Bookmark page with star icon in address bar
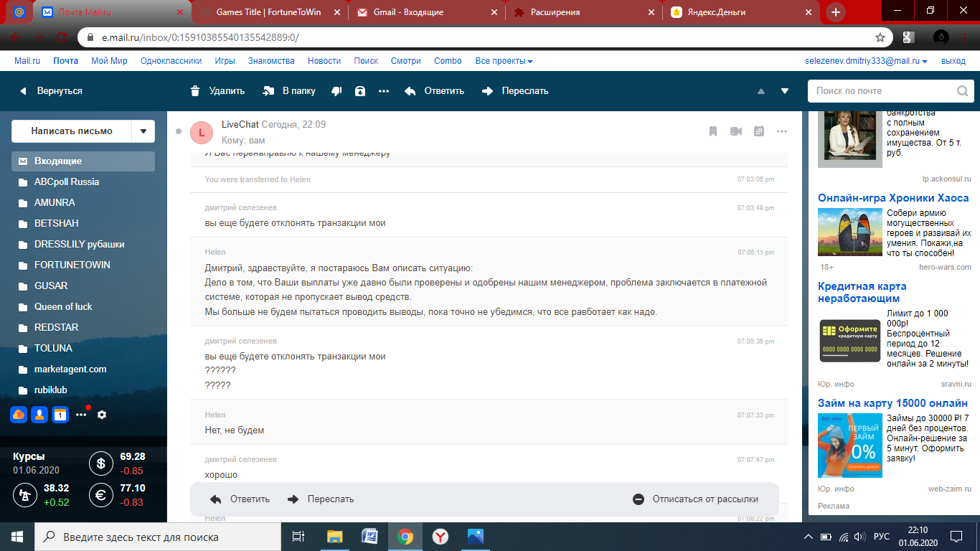 pos(880,37)
